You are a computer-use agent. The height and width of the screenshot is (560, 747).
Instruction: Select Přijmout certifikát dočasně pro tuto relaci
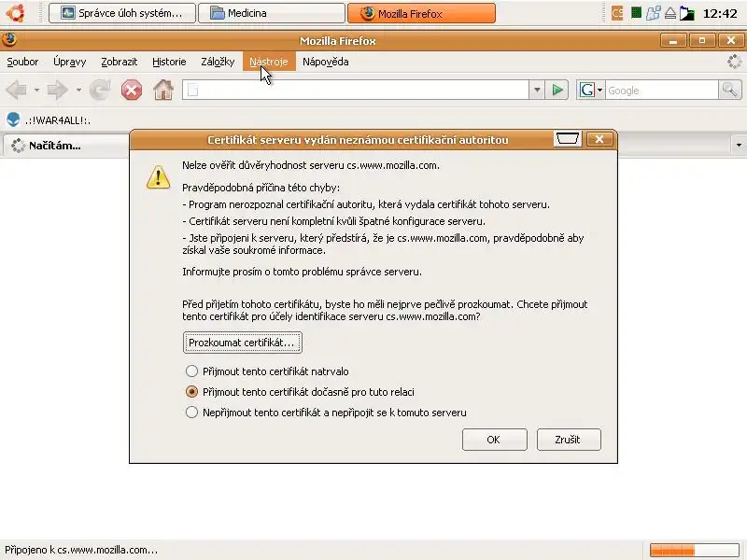coord(191,391)
